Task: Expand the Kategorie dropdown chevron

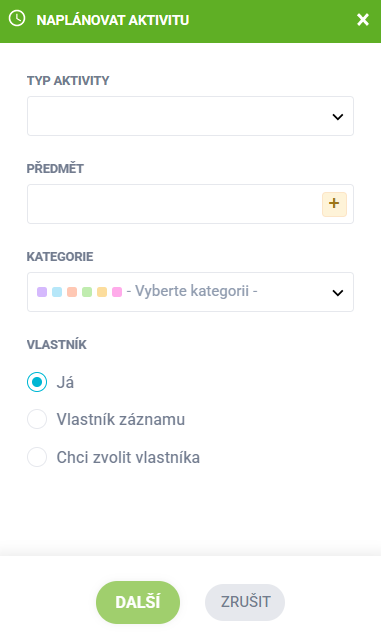Action: click(x=337, y=293)
